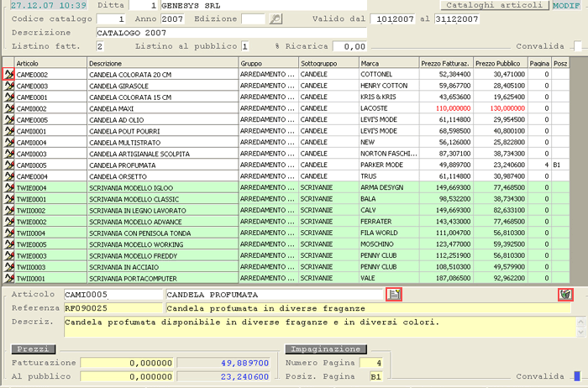The height and width of the screenshot is (388, 588).
Task: Click the edit icon for row CAMI0002
Action: click(8, 108)
